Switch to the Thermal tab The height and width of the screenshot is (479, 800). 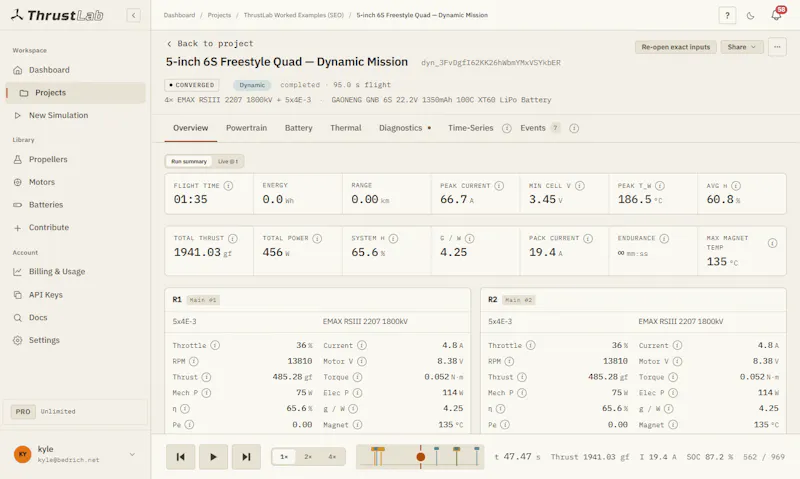(345, 128)
